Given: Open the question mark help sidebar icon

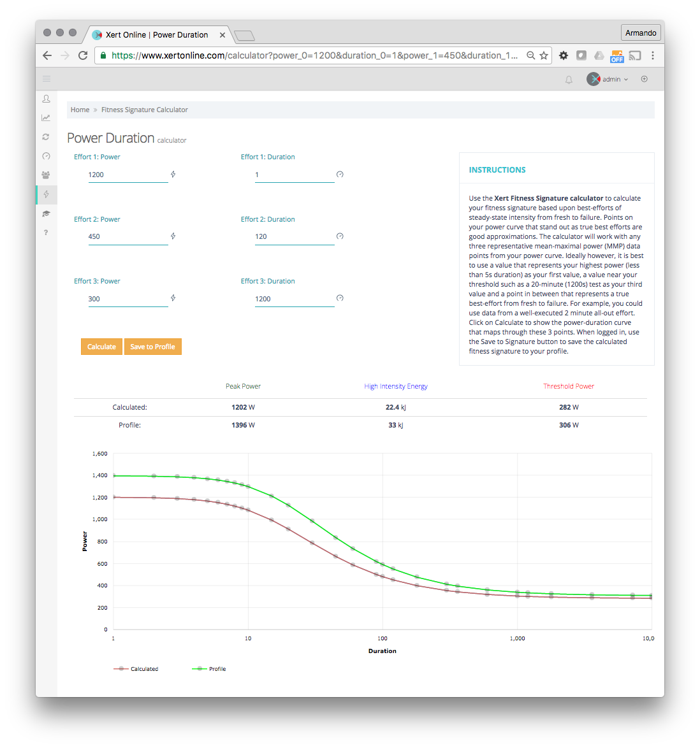Looking at the screenshot, I should coord(46,233).
